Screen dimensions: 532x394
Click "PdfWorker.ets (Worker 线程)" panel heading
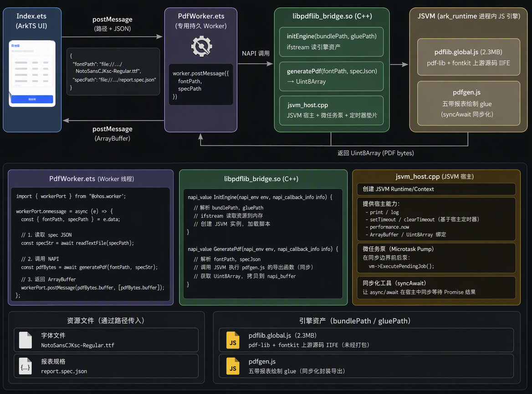click(92, 179)
